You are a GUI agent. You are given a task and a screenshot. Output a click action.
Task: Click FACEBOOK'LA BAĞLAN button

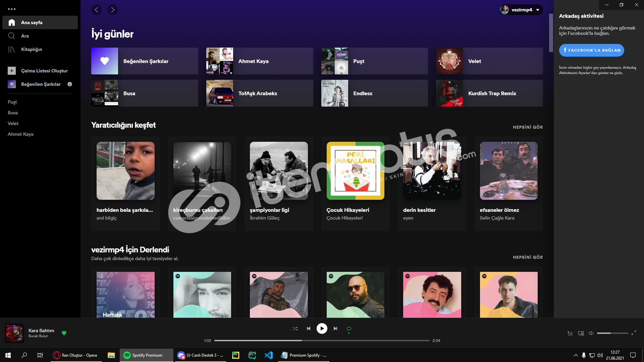coord(591,50)
